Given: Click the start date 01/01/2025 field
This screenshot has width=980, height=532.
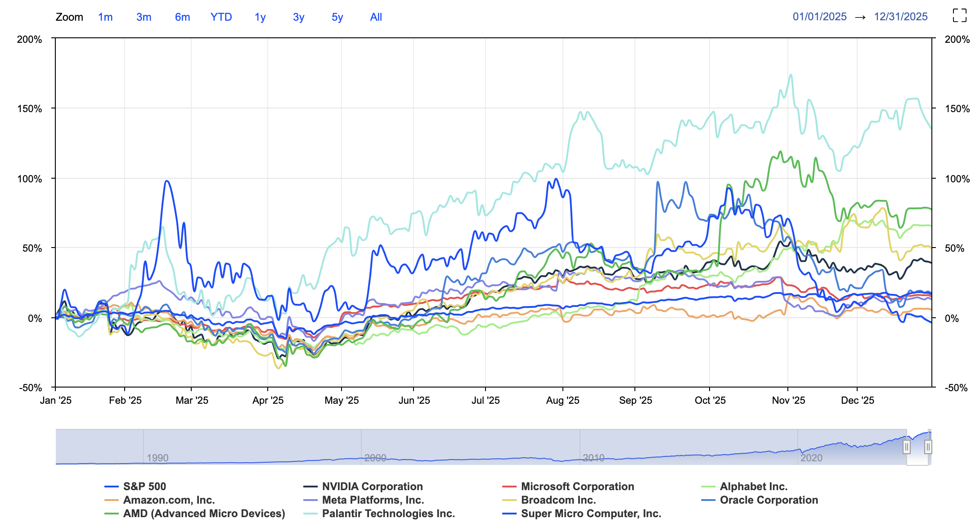Looking at the screenshot, I should click(819, 17).
